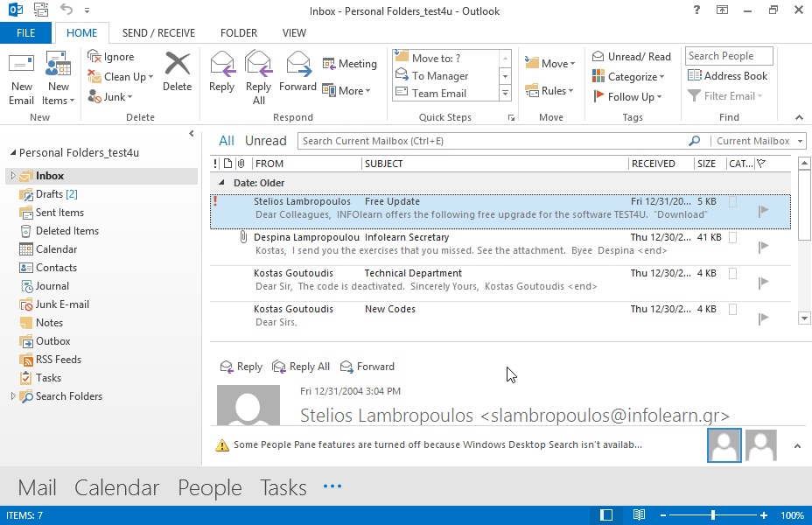Toggle category box for Infolearn Secretary email
The height and width of the screenshot is (525, 812).
point(733,237)
